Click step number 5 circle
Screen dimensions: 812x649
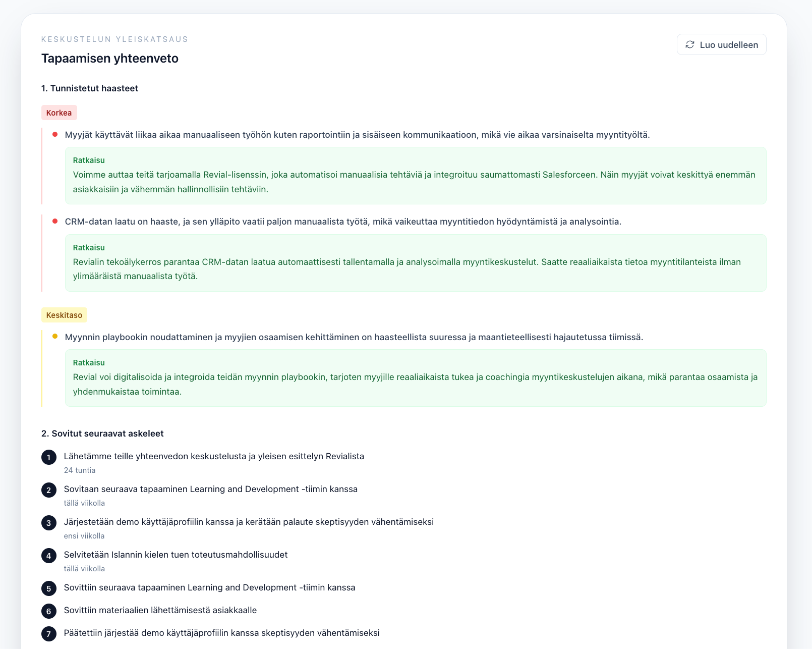pyautogui.click(x=49, y=588)
